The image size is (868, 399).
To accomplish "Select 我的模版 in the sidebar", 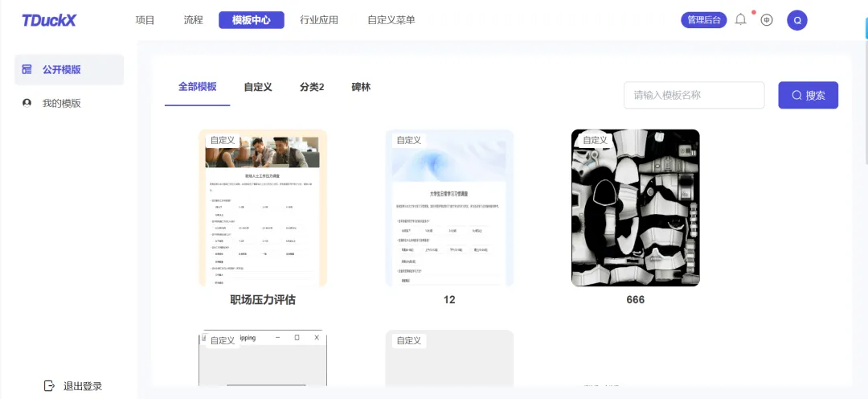I will coord(69,103).
